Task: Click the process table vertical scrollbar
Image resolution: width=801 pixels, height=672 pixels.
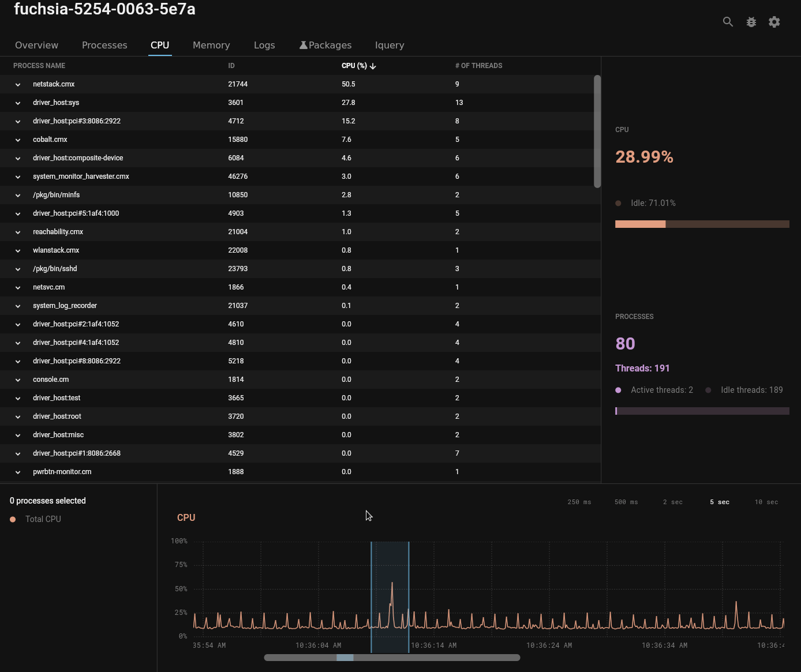Action: [597, 132]
